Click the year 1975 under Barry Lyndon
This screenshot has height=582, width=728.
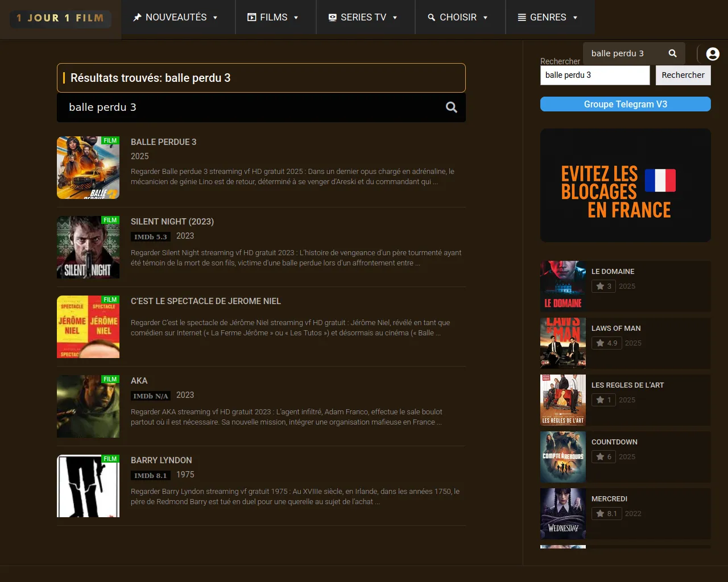185,475
